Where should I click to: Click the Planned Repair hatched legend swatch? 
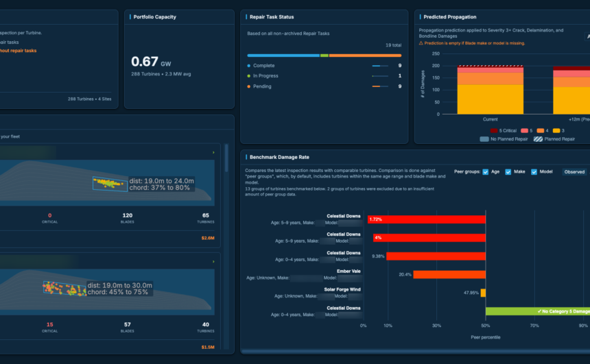[538, 139]
